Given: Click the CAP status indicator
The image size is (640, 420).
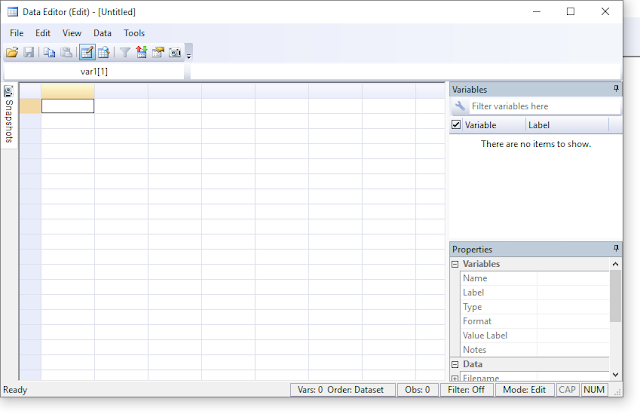Looking at the screenshot, I should pos(567,390).
